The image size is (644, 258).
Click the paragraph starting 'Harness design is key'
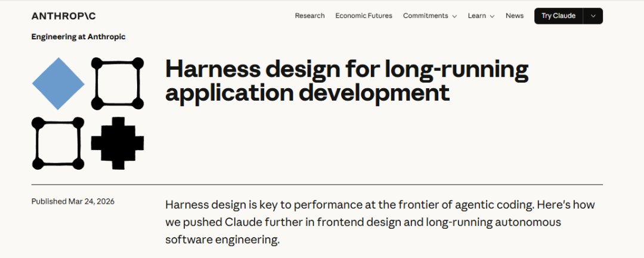click(380, 222)
